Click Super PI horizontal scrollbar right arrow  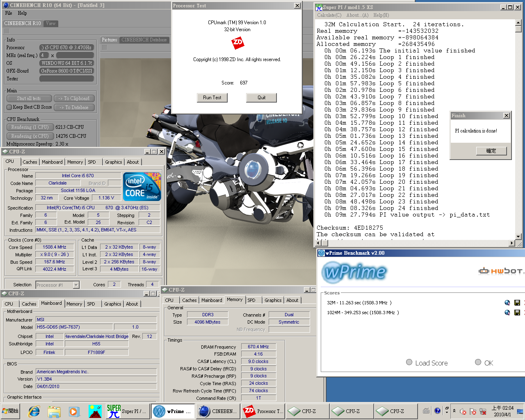point(512,243)
